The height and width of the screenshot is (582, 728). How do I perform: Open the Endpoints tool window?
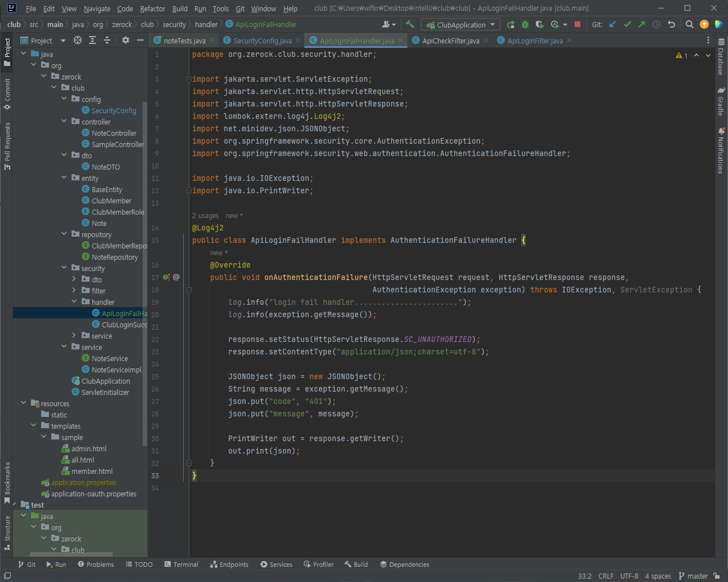(x=229, y=564)
